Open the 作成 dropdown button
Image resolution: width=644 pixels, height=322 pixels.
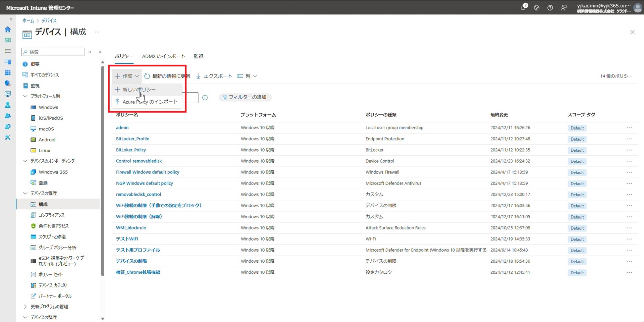127,76
